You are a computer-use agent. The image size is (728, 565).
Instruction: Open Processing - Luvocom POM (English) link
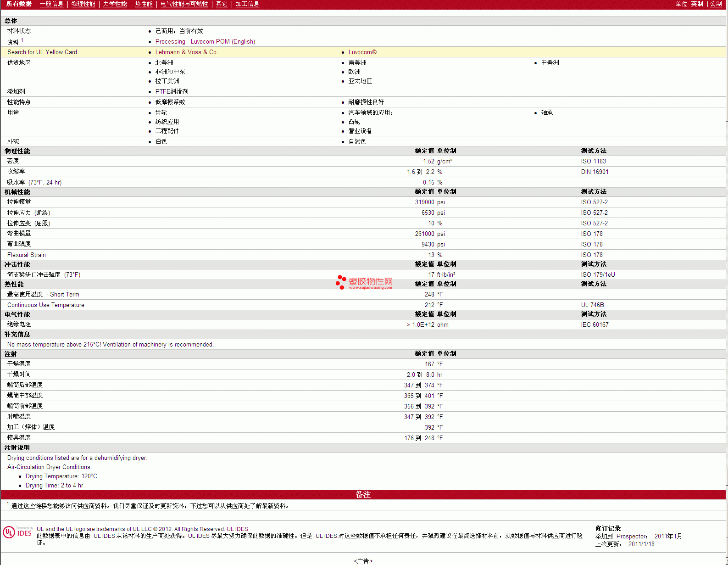point(205,42)
